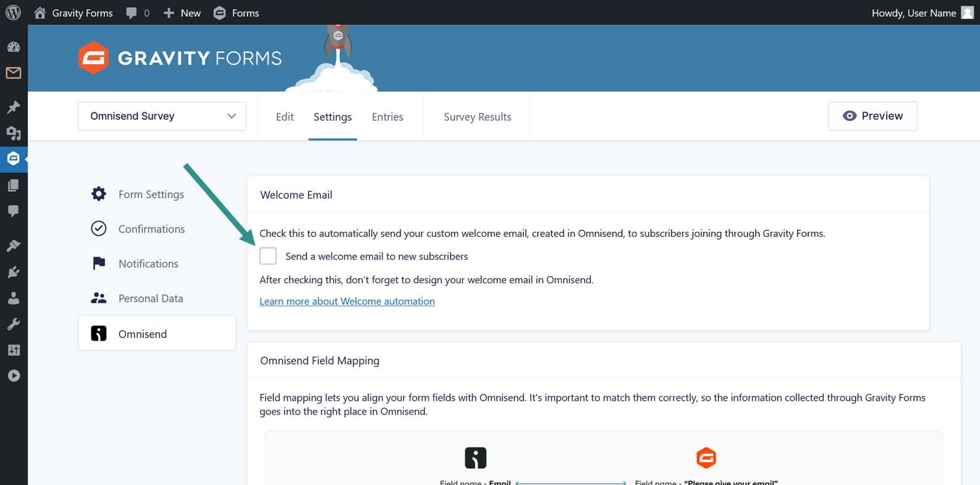The width and height of the screenshot is (980, 485).
Task: Click the Omnisend icon in mapping diagram
Action: point(476,458)
